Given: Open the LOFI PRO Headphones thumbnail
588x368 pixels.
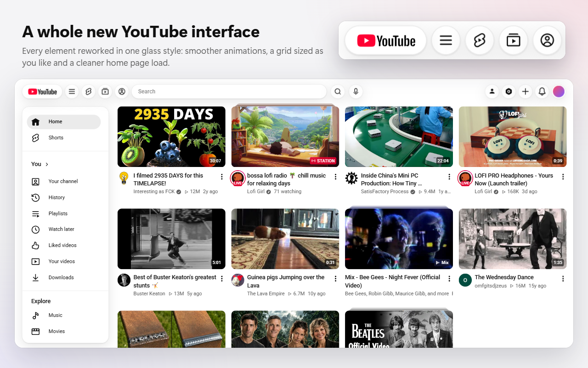Looking at the screenshot, I should click(513, 137).
